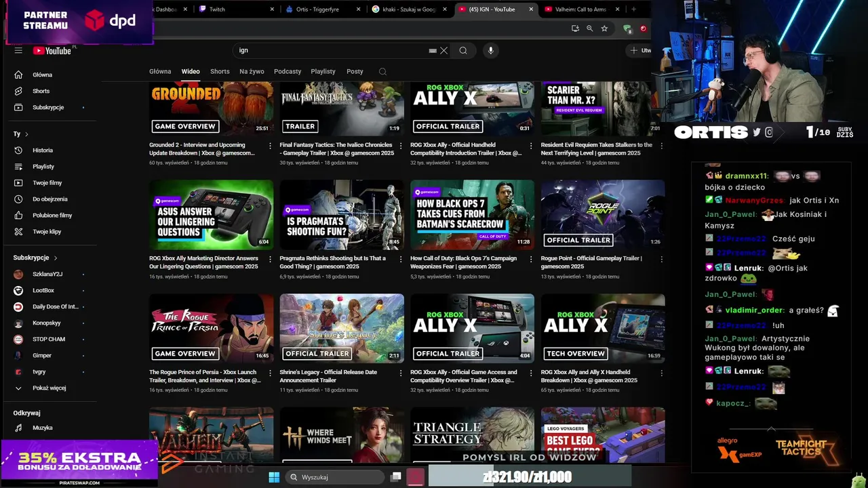Click the search magnifier button
This screenshot has width=868, height=488.
tap(463, 50)
